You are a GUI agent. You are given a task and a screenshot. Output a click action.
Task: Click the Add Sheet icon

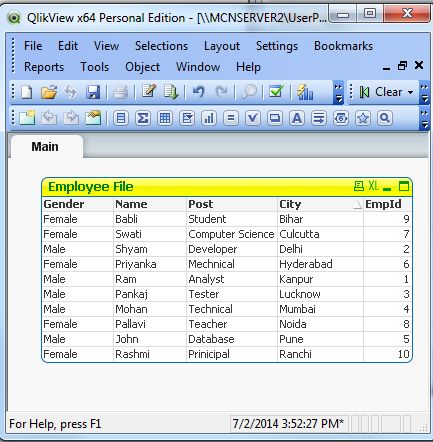coord(27,118)
